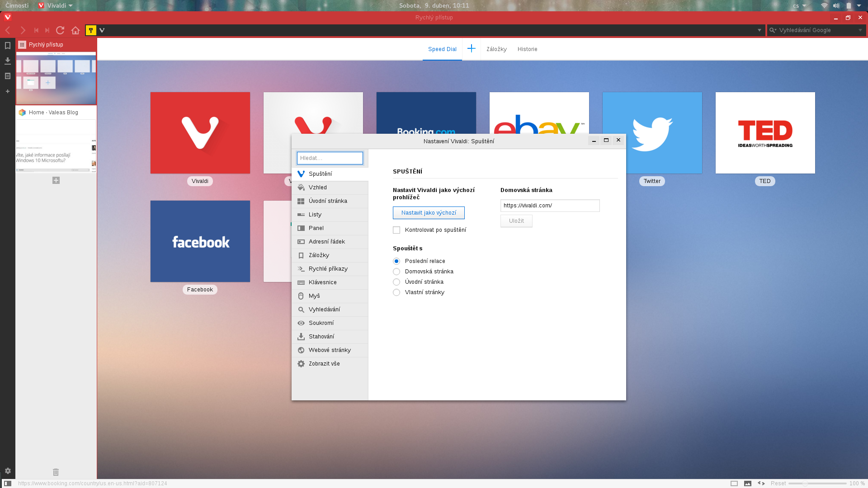Enable Kontrolovat po spuštění checkbox

pos(396,230)
